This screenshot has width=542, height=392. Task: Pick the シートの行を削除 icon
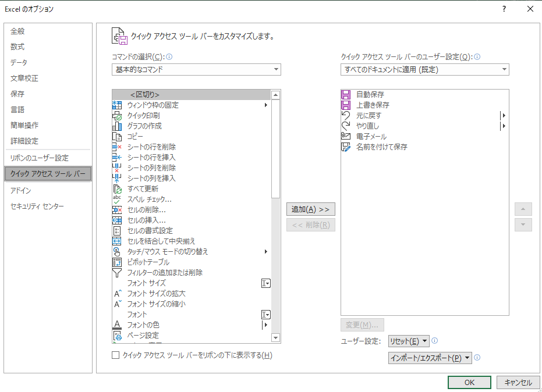point(117,147)
